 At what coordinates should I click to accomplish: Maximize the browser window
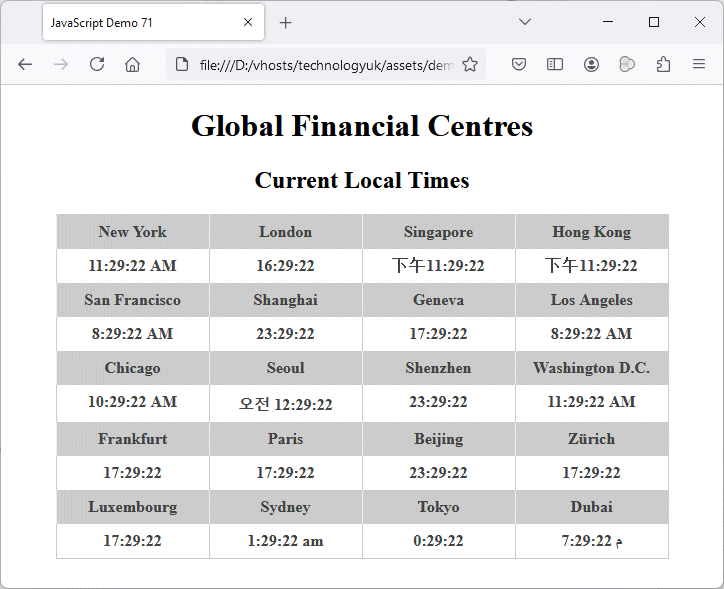coord(654,22)
